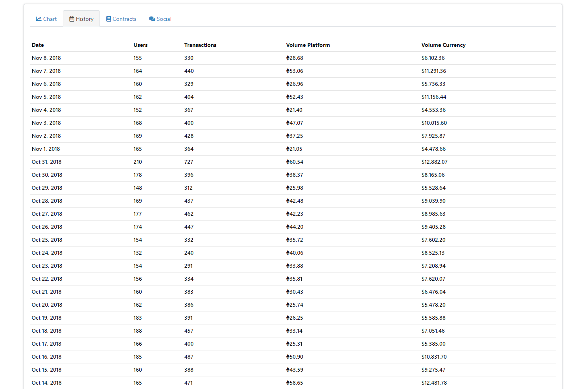Switch to the Contracts tab
This screenshot has height=389, width=588.
pyautogui.click(x=121, y=19)
